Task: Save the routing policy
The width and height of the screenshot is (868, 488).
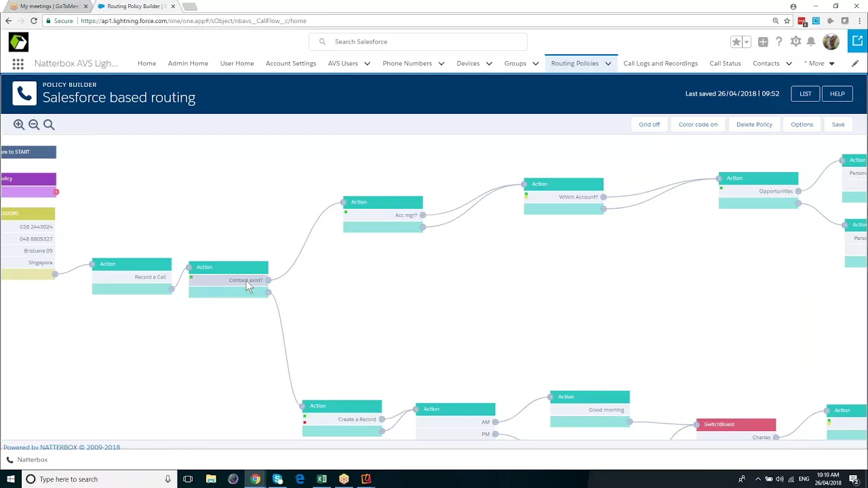Action: click(838, 125)
